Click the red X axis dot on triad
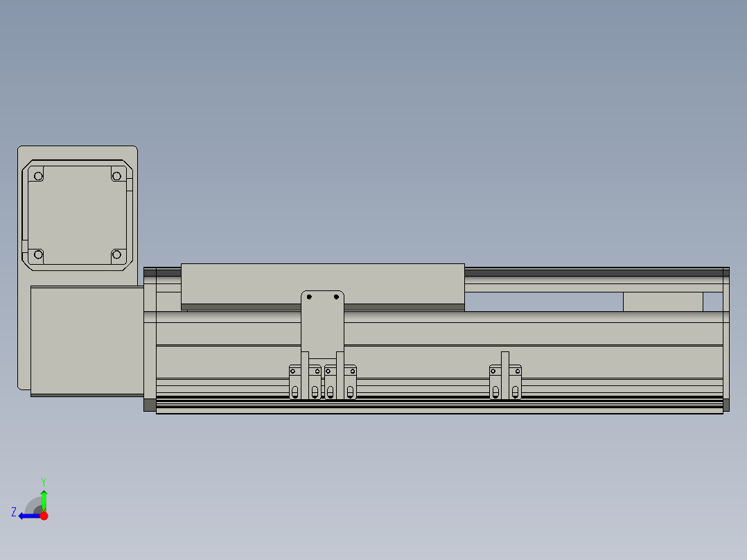This screenshot has height=560, width=747. point(44,516)
